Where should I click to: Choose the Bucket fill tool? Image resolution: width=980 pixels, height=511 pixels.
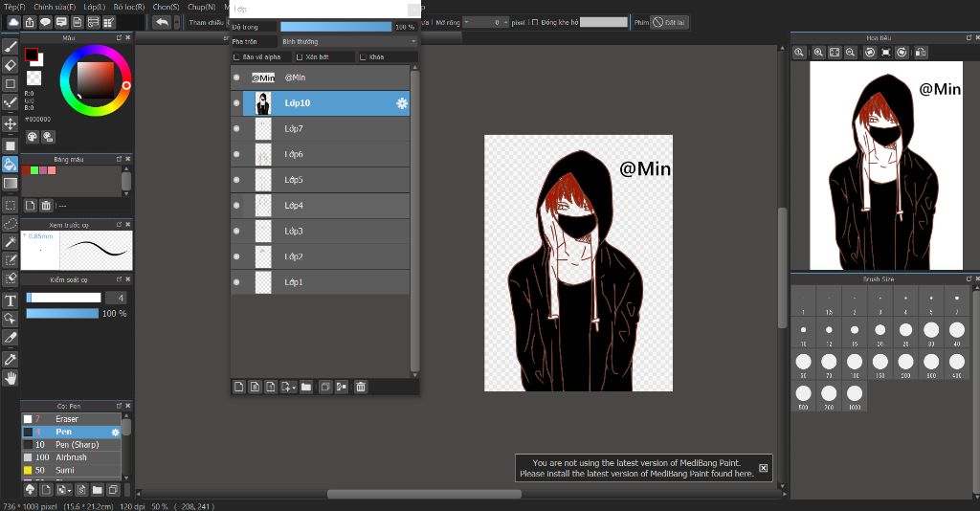(x=10, y=165)
